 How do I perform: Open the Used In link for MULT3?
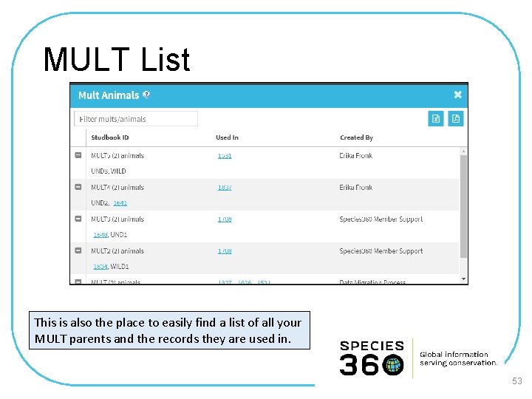click(225, 219)
